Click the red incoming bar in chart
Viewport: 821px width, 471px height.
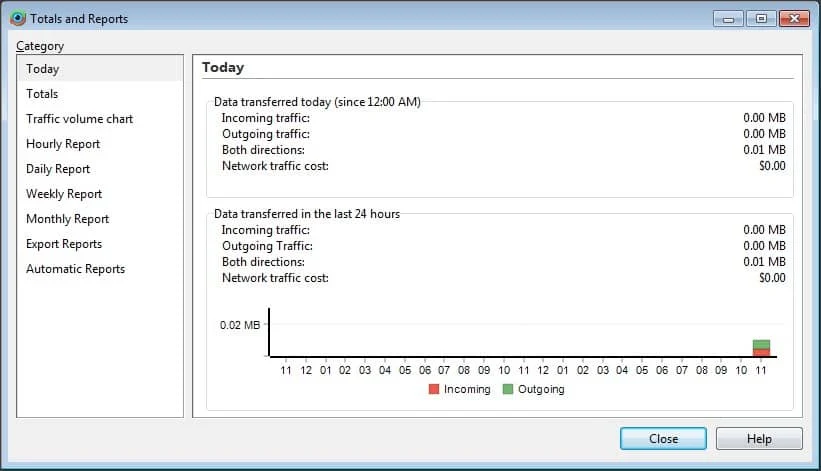(x=761, y=352)
